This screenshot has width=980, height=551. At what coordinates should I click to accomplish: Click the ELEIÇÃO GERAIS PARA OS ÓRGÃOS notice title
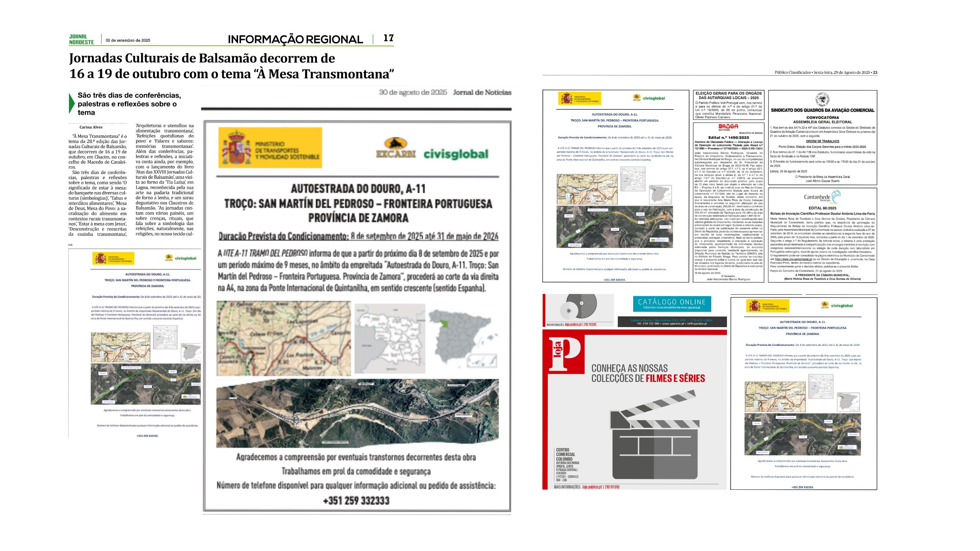point(728,95)
